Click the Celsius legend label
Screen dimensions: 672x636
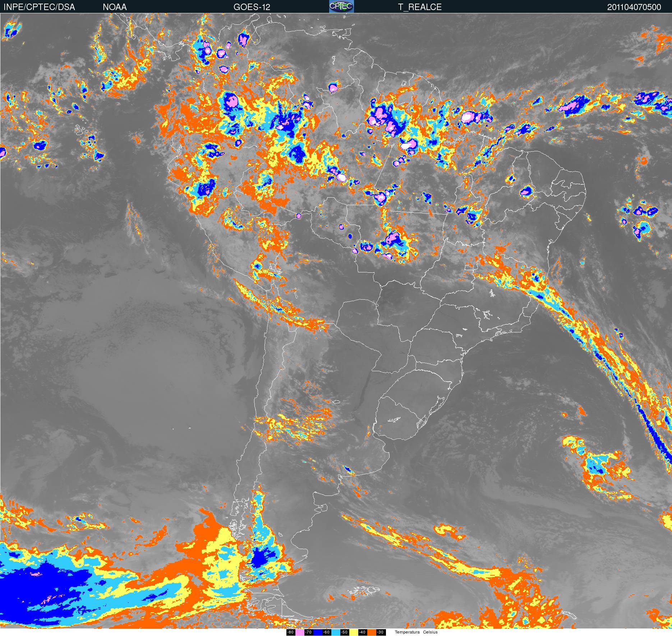click(431, 632)
